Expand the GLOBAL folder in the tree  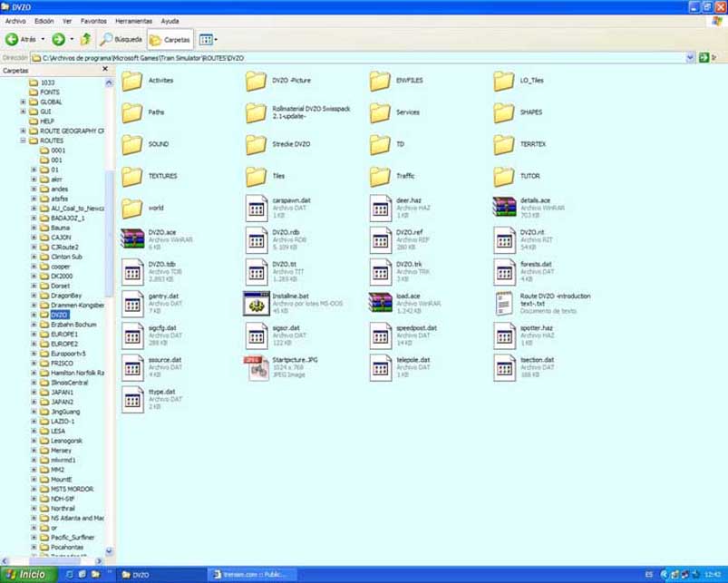pyautogui.click(x=23, y=102)
